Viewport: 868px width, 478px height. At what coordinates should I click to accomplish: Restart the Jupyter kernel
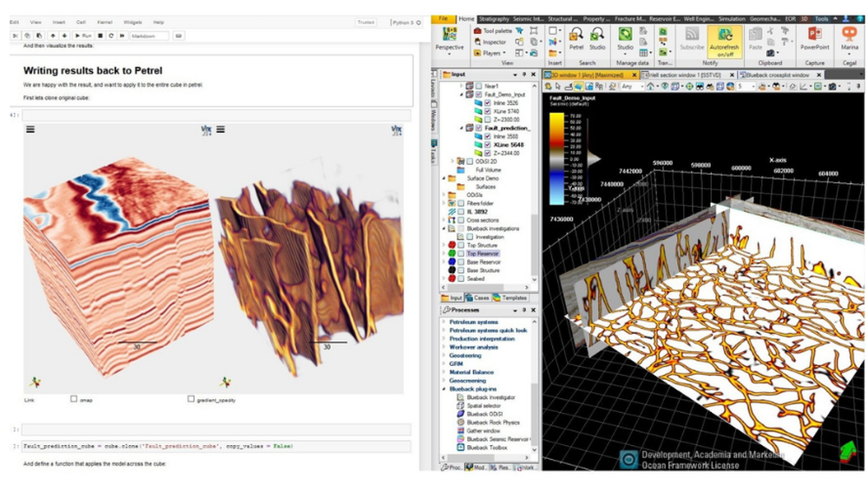click(x=111, y=36)
